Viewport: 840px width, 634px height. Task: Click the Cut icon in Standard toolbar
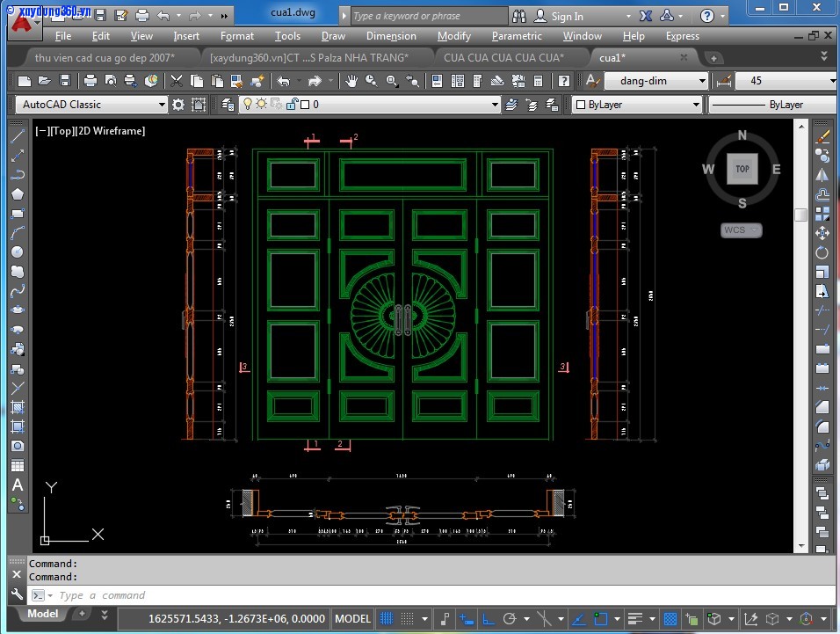[x=177, y=81]
